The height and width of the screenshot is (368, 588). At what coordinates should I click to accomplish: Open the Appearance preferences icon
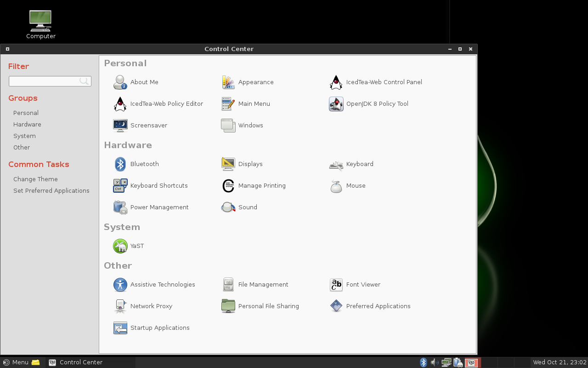228,82
